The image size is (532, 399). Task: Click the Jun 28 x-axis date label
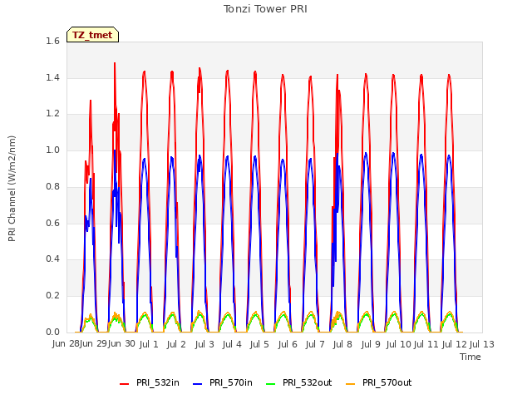point(66,344)
